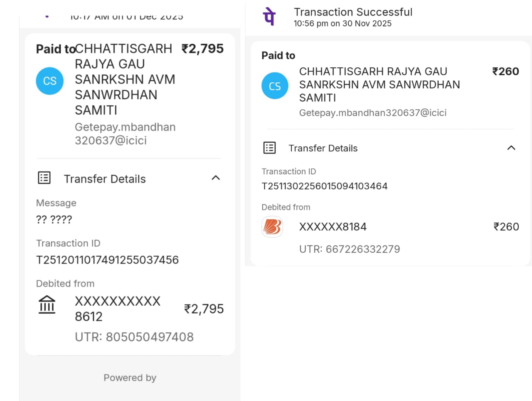Collapse Transfer Details in the ₹2,795 receipt

click(215, 178)
